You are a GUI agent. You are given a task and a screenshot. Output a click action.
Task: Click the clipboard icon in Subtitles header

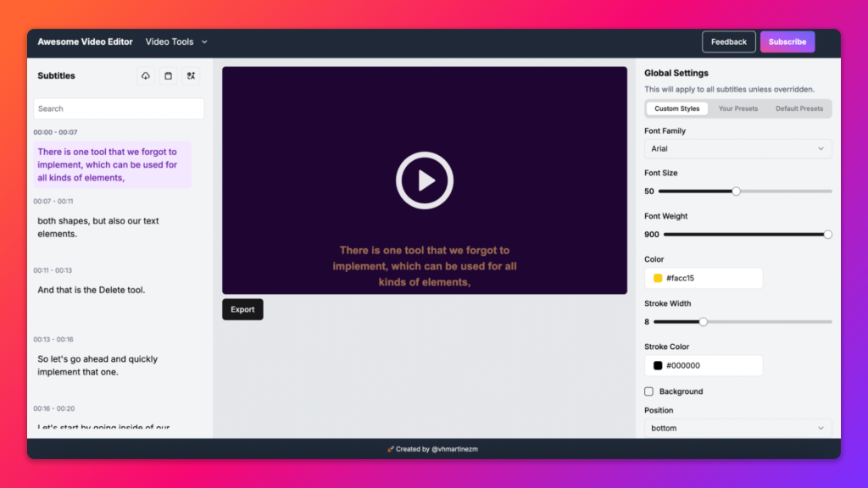click(x=169, y=76)
